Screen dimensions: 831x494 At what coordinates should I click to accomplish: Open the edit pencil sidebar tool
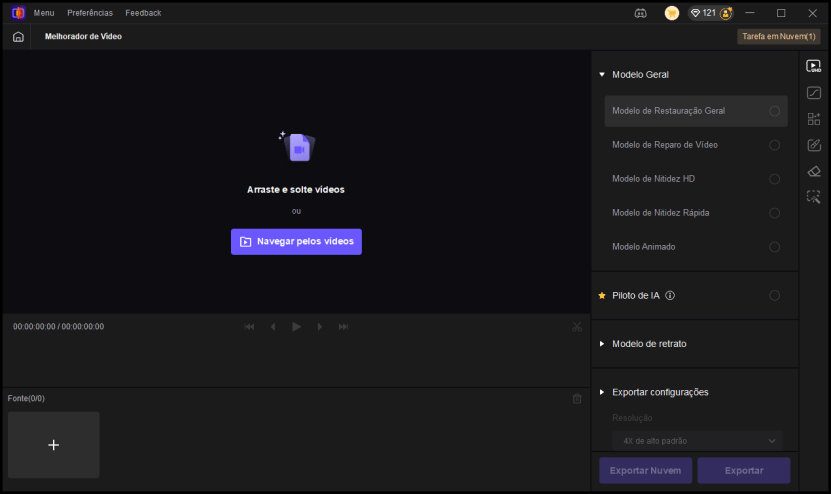coord(814,145)
